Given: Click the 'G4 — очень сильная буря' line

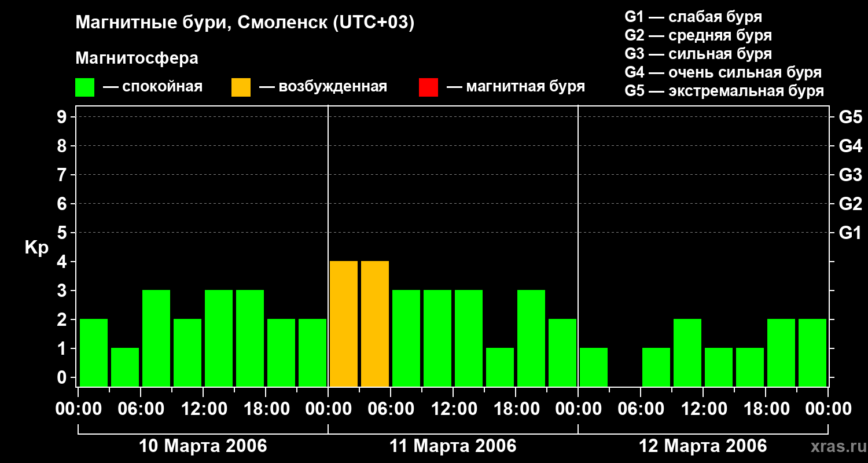Looking at the screenshot, I should (723, 72).
